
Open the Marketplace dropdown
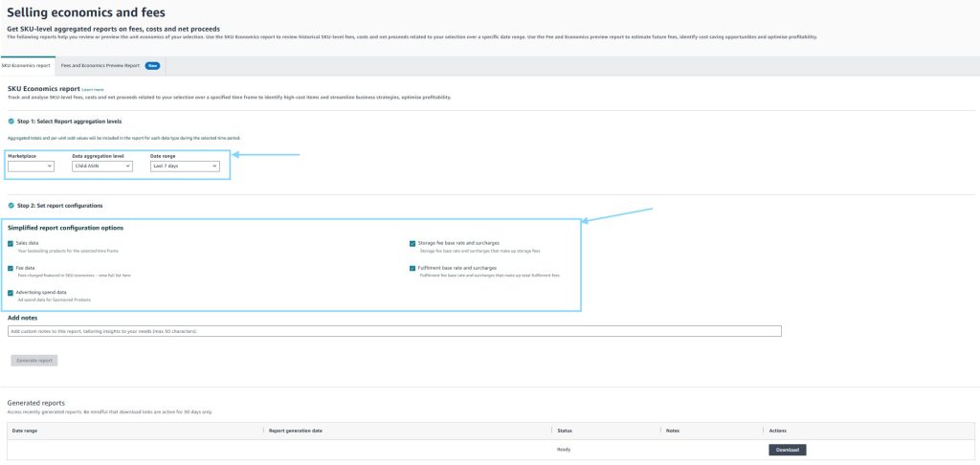pos(31,166)
